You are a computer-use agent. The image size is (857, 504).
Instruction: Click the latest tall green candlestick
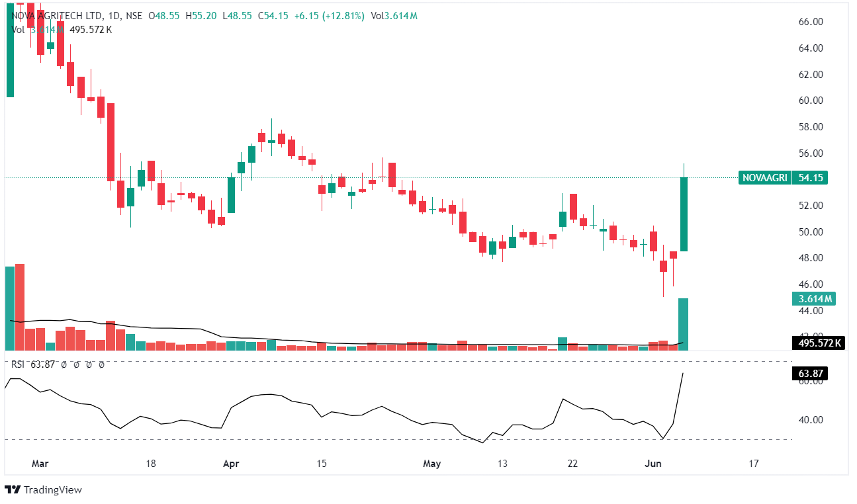[684, 214]
